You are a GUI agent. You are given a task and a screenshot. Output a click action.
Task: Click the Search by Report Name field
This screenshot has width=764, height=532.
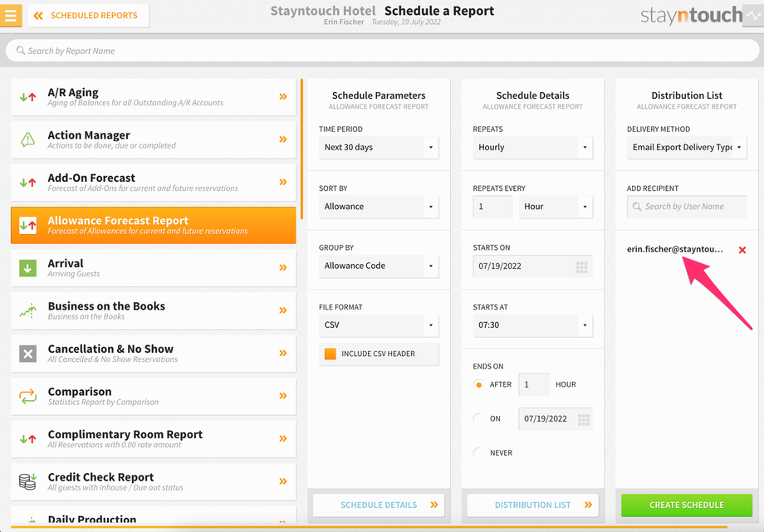pos(382,51)
